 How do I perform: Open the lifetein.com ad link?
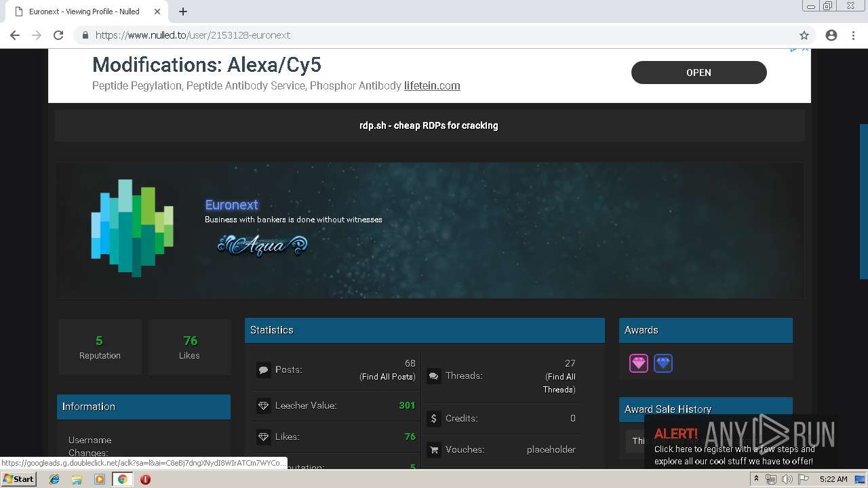click(x=432, y=85)
